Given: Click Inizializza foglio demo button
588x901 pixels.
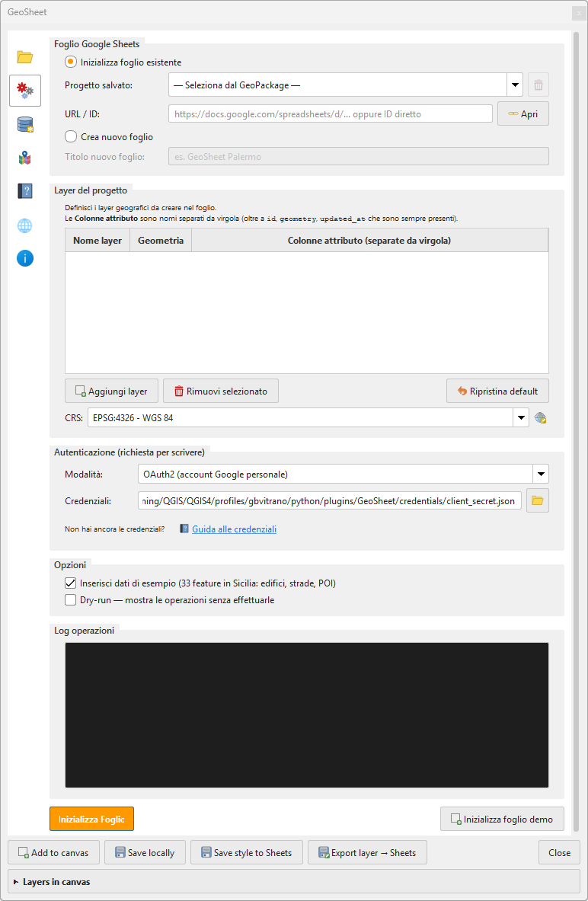Looking at the screenshot, I should pyautogui.click(x=503, y=819).
